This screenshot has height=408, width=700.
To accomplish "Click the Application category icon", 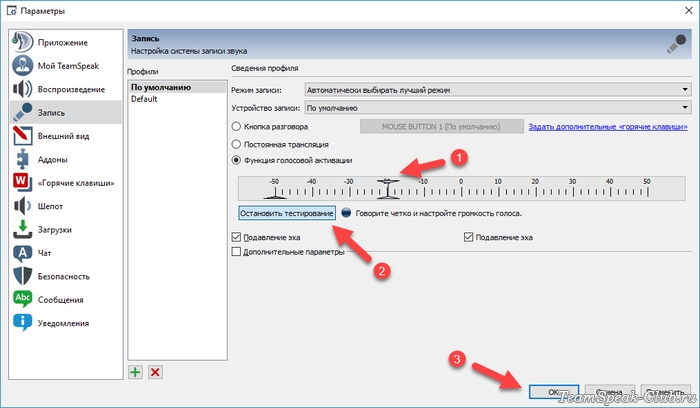I will (x=22, y=42).
